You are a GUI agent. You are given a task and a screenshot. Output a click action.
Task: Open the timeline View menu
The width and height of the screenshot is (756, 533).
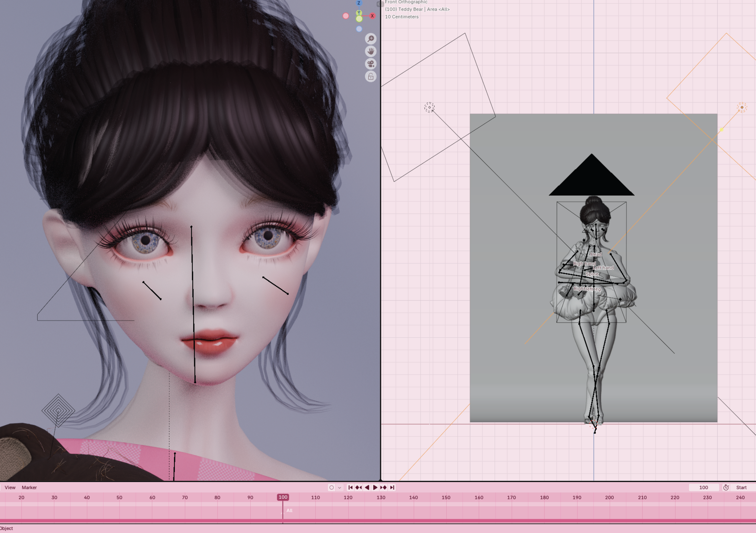coord(10,488)
